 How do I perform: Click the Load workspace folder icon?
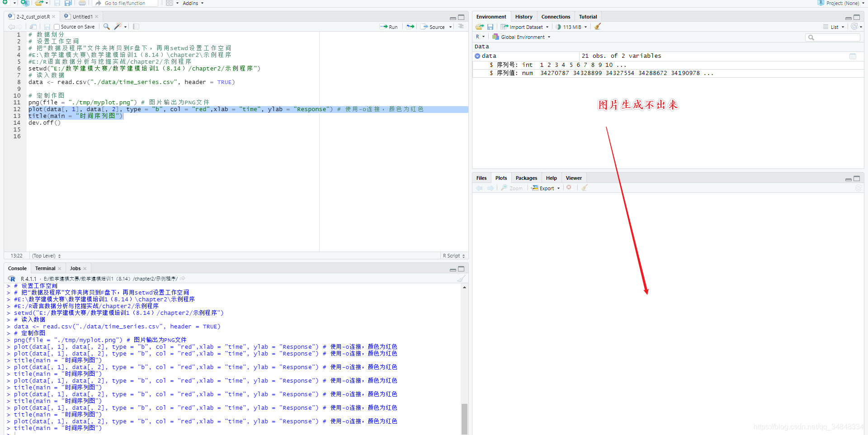pyautogui.click(x=480, y=27)
